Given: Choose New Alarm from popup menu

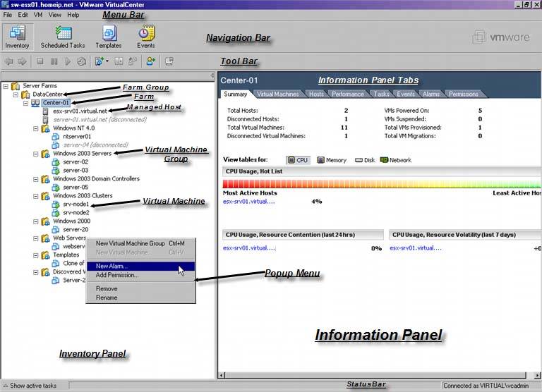Looking at the screenshot, I should click(112, 266).
